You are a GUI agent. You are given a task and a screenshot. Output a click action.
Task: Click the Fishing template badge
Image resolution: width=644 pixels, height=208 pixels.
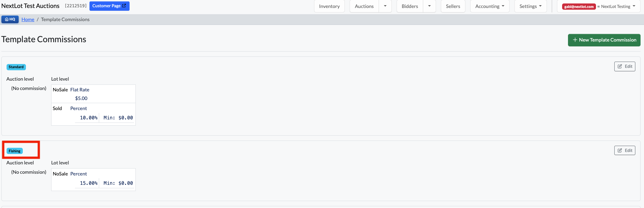coord(15,151)
